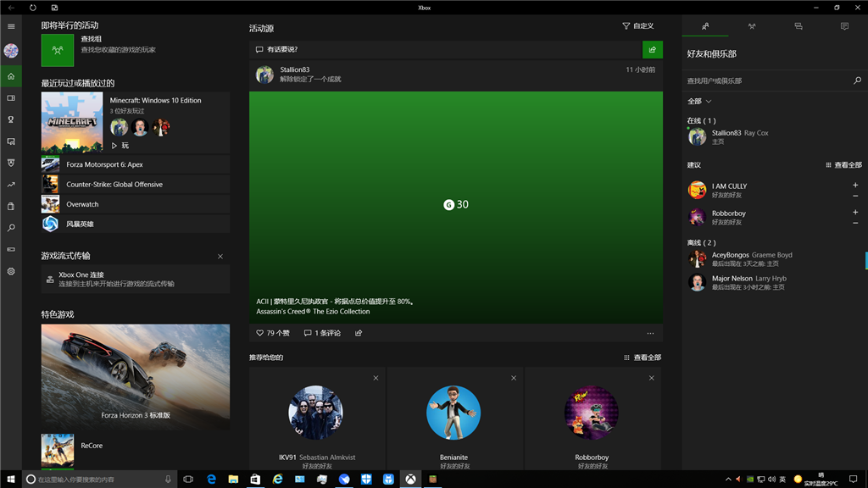Image resolution: width=868 pixels, height=488 pixels.
Task: Play Minecraft with the 玩 button
Action: (x=120, y=146)
